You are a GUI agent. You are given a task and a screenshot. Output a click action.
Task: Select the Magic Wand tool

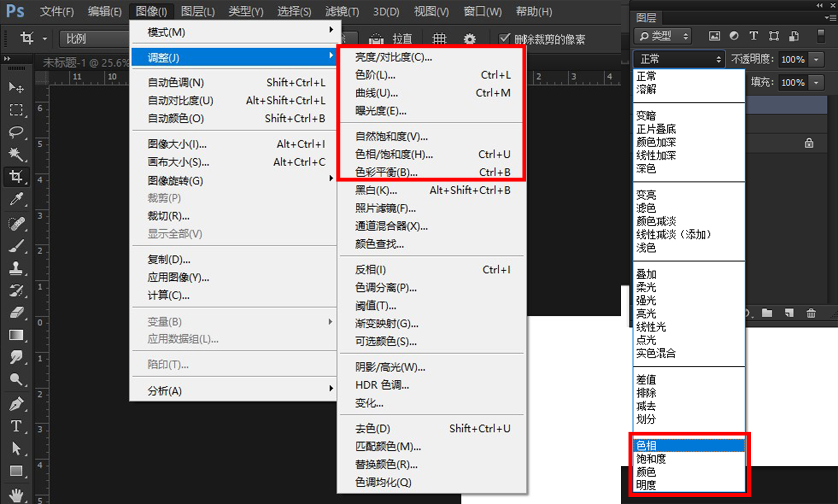pyautogui.click(x=17, y=154)
